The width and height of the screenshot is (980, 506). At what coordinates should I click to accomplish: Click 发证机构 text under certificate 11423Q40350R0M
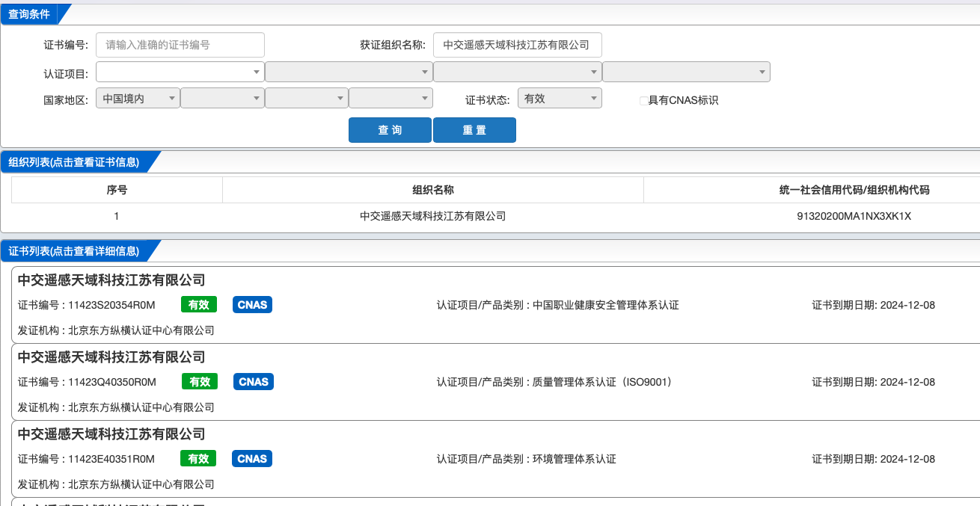116,407
